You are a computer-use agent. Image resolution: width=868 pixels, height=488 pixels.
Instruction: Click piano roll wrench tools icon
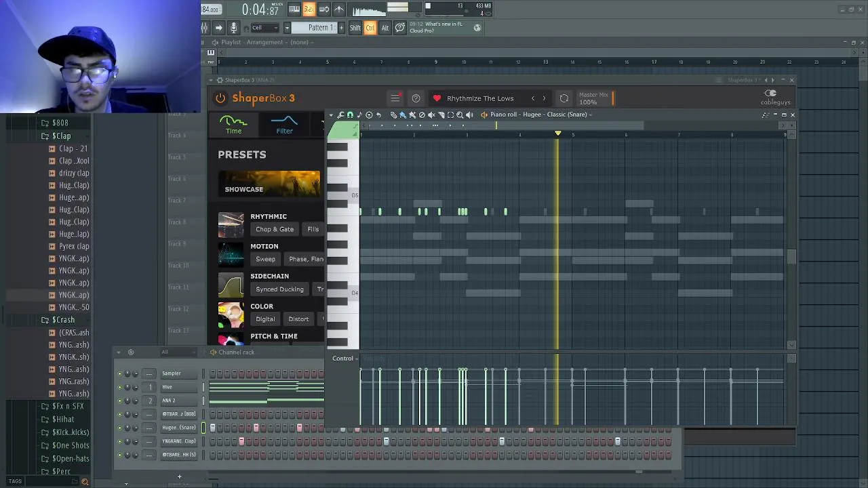coord(340,115)
